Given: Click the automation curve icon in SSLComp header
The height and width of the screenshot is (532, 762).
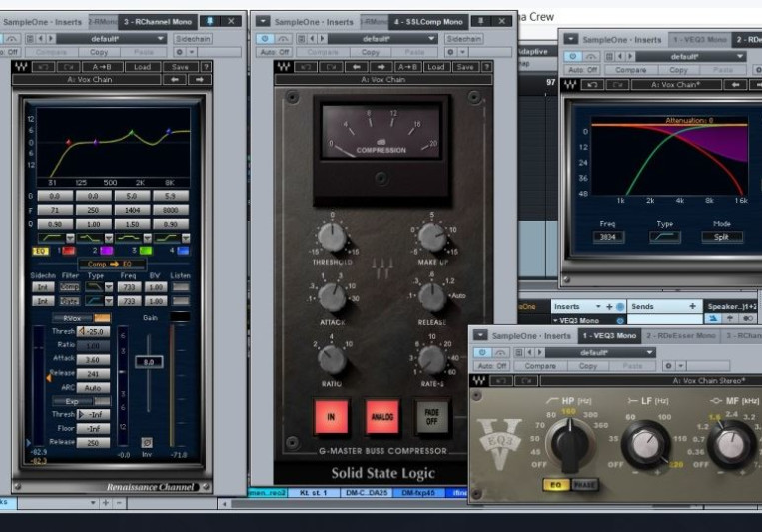Looking at the screenshot, I should [x=283, y=38].
